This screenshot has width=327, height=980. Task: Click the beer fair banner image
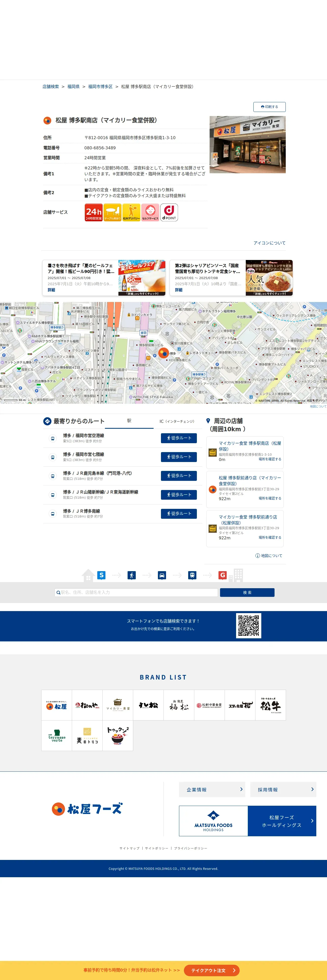point(142,278)
